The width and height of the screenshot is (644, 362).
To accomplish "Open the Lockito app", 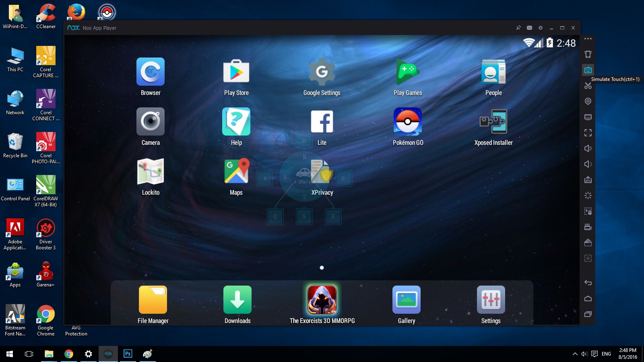I will (x=151, y=171).
